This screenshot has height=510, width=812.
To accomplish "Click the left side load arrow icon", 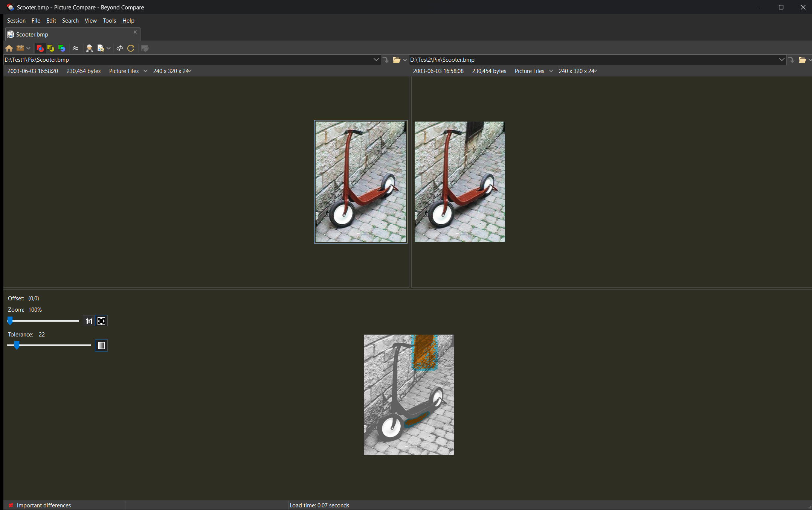I will [386, 60].
